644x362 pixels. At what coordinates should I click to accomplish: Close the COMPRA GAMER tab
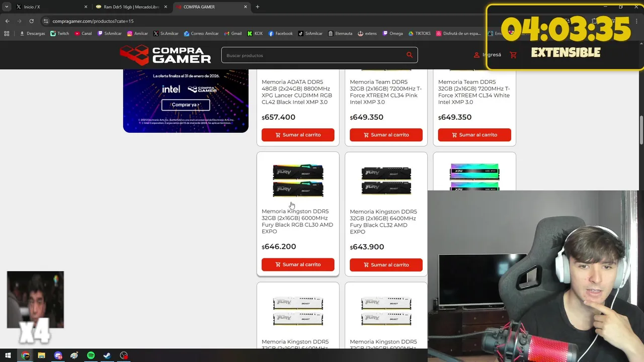[246, 7]
